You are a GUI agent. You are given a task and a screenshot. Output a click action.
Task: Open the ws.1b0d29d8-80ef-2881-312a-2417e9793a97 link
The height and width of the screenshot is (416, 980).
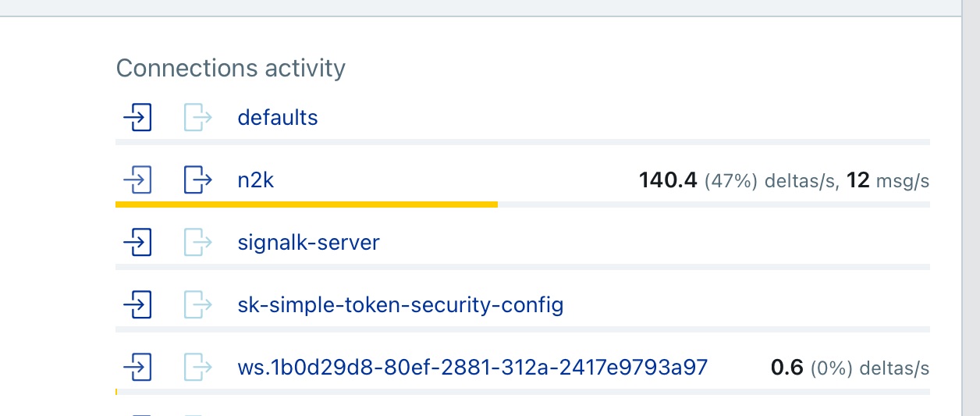click(473, 367)
